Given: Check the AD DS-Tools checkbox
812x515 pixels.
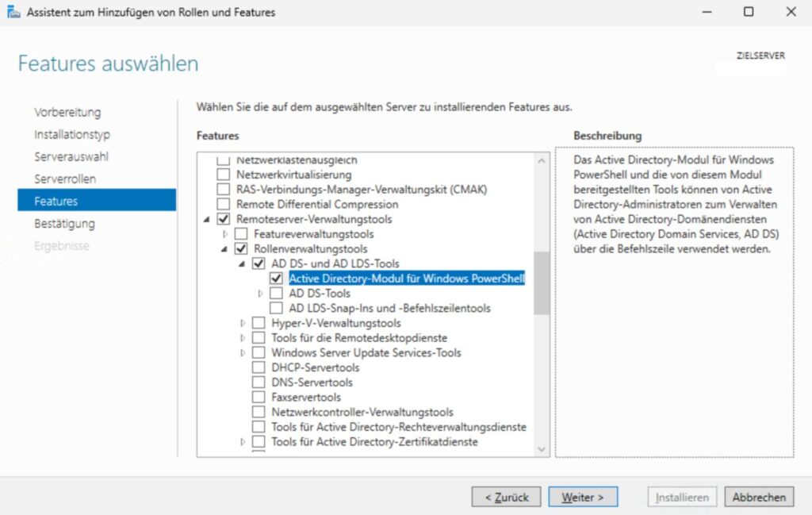Looking at the screenshot, I should [276, 294].
